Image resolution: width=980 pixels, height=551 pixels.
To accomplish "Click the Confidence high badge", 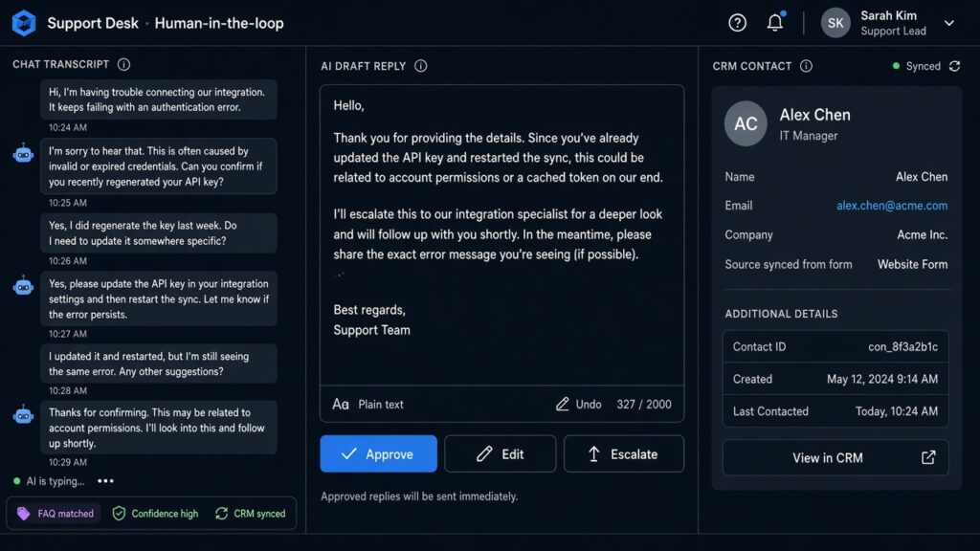I will coord(155,514).
